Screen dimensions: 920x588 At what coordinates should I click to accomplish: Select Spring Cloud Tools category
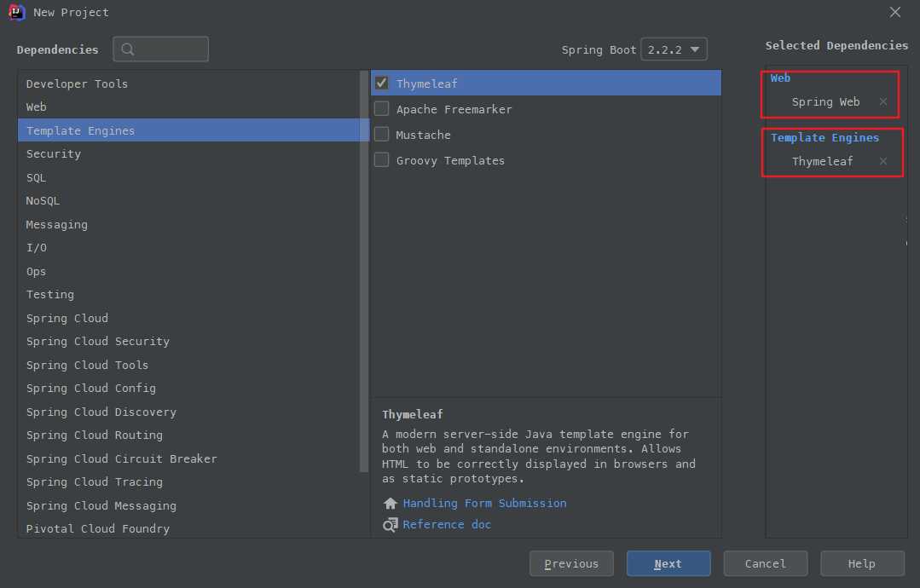(189, 366)
